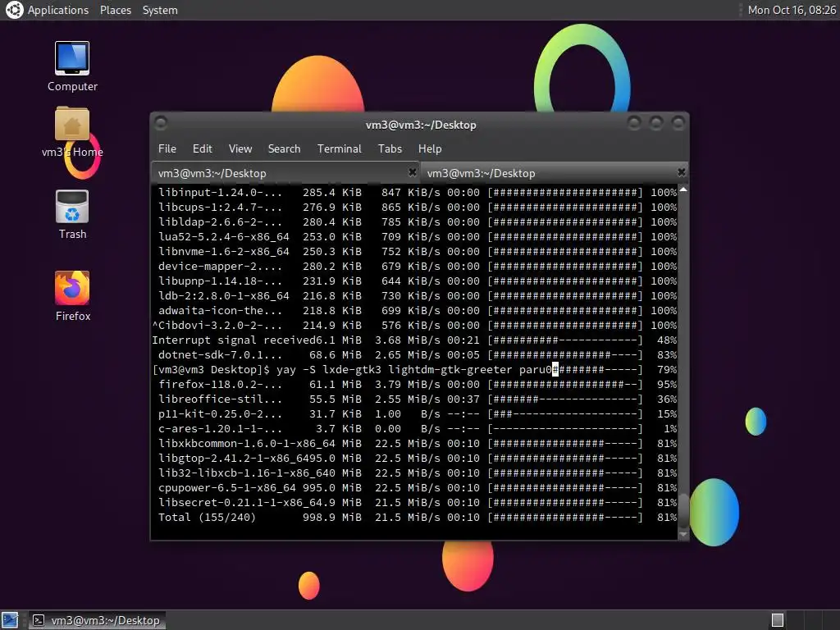
Task: Click the 'Total (155/240)' text
Action: pos(207,518)
